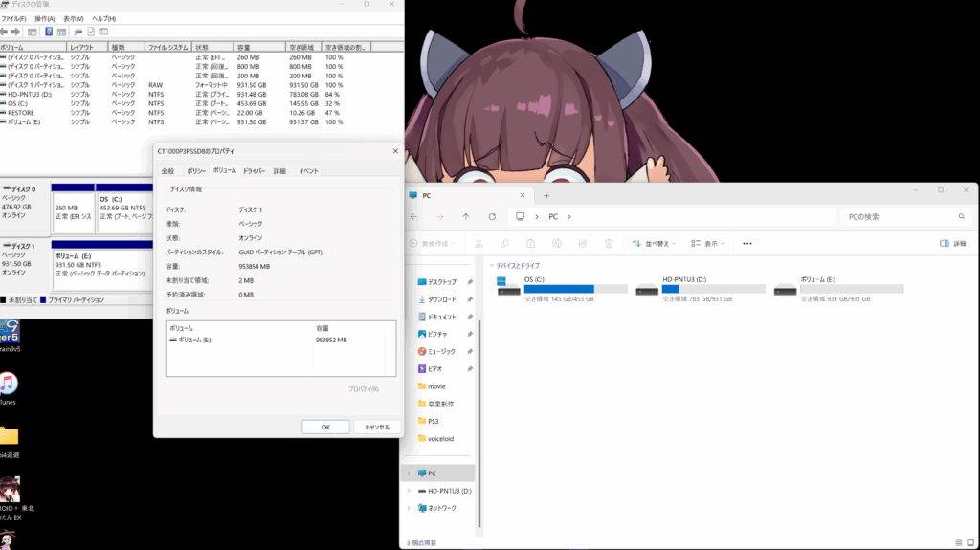
Task: Click the Delete trash icon in Explorer toolbar
Action: point(609,244)
